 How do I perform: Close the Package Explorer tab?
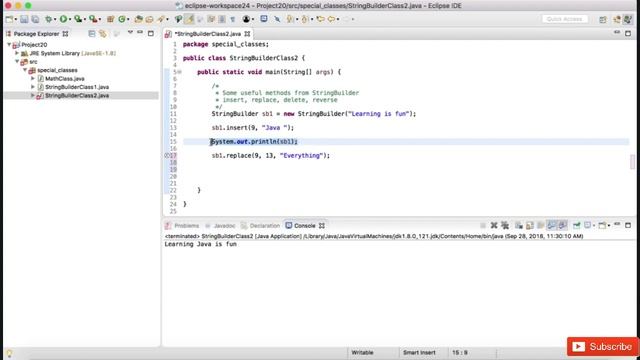point(65,34)
